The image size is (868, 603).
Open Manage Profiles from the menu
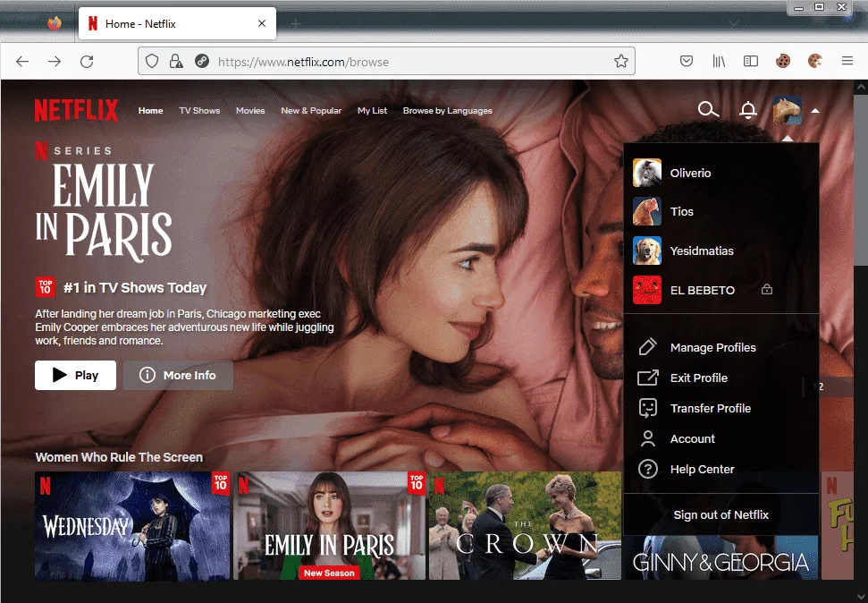(713, 347)
